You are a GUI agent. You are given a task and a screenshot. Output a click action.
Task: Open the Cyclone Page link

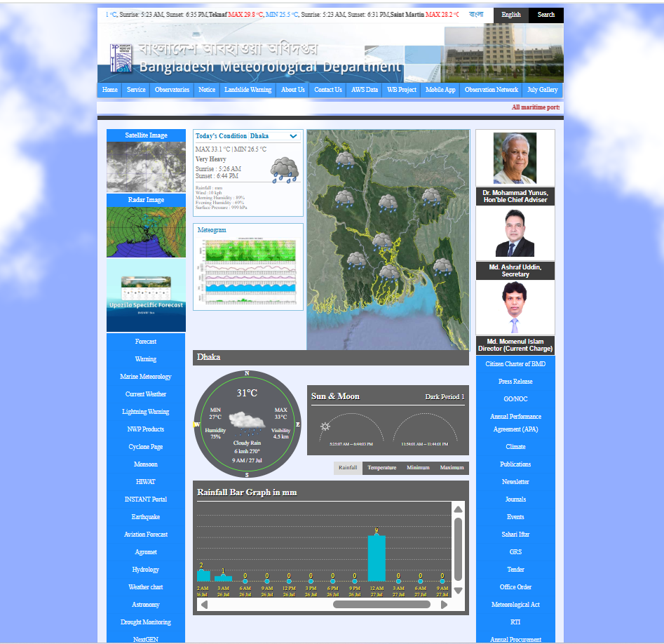[146, 447]
